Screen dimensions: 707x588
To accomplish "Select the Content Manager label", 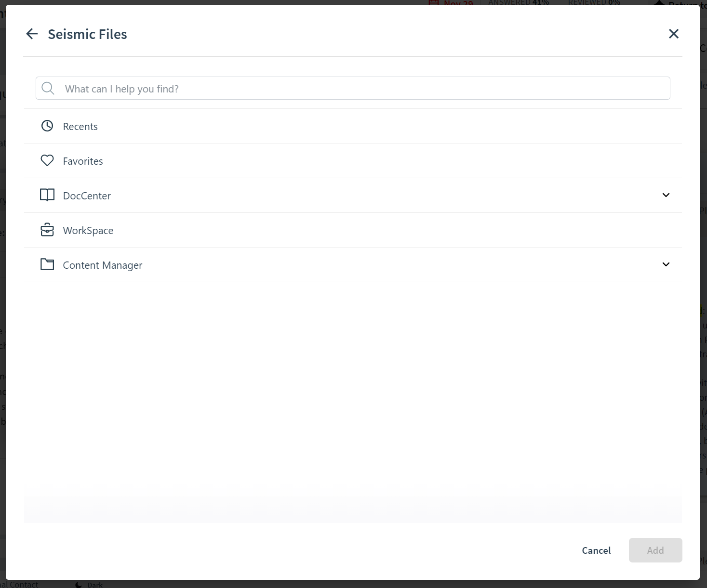I will coord(103,265).
